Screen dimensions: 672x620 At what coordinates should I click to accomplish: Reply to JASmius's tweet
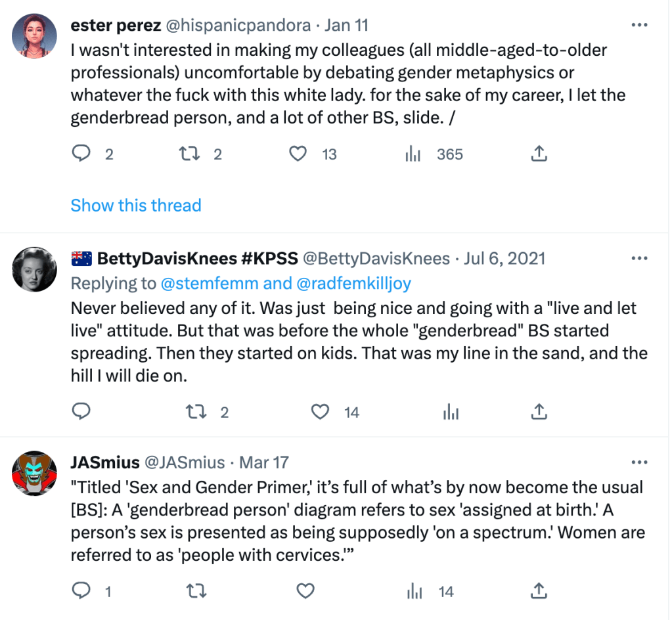click(x=81, y=591)
